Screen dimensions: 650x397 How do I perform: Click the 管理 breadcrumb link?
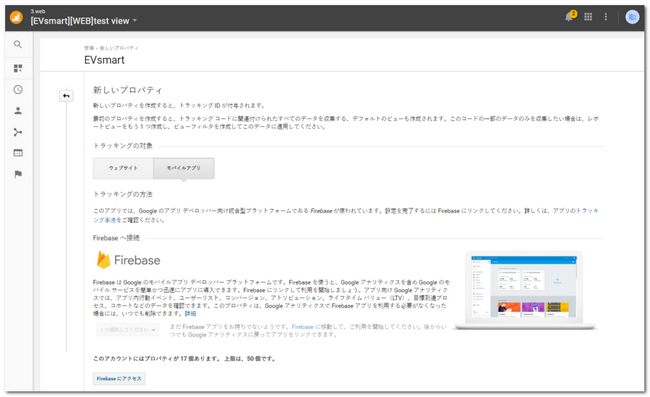(x=88, y=48)
